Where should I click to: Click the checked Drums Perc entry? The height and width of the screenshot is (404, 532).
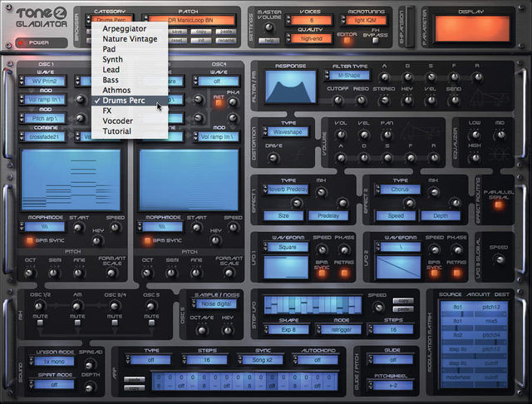point(130,101)
